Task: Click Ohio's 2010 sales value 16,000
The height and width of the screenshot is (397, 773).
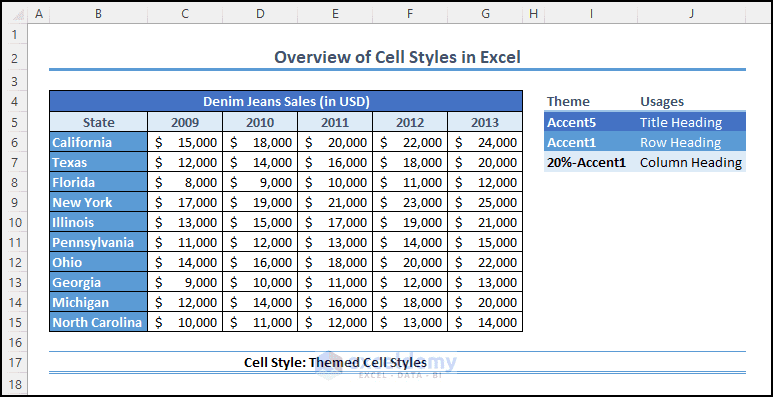Action: [260, 262]
